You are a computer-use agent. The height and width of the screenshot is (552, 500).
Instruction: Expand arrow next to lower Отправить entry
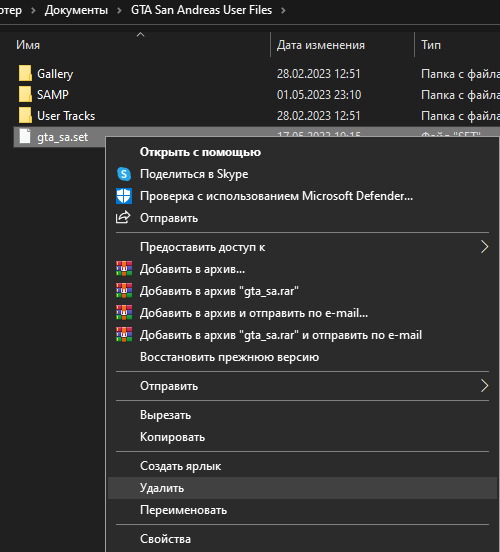pyautogui.click(x=485, y=386)
